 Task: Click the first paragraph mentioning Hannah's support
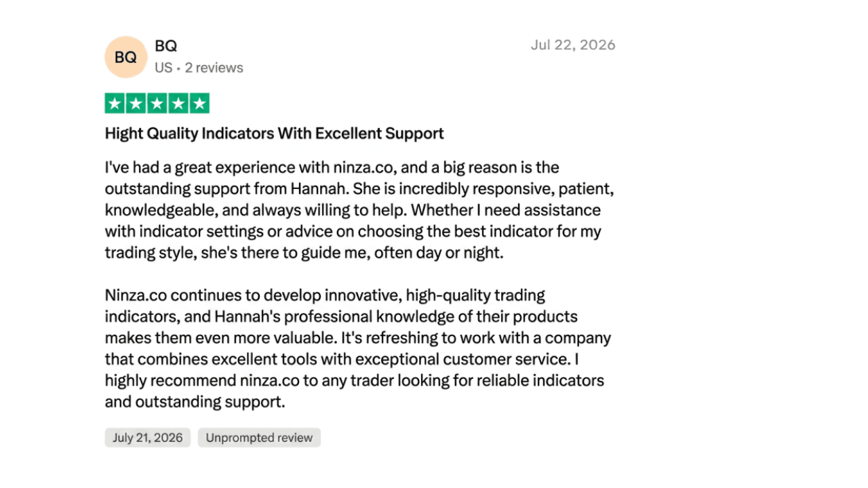(x=359, y=210)
